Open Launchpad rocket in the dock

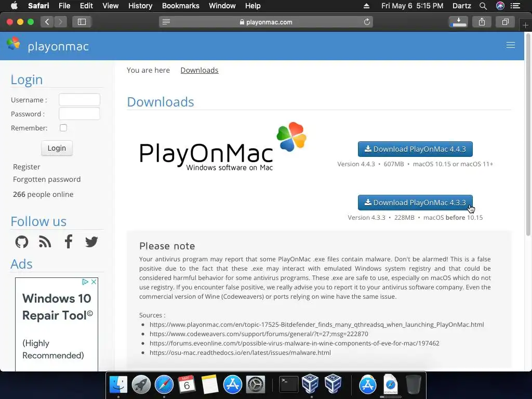(x=141, y=385)
